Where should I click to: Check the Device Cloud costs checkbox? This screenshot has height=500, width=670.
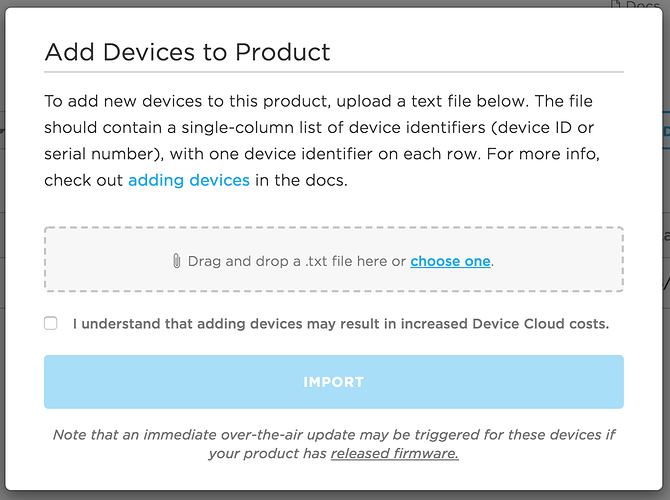click(x=51, y=323)
